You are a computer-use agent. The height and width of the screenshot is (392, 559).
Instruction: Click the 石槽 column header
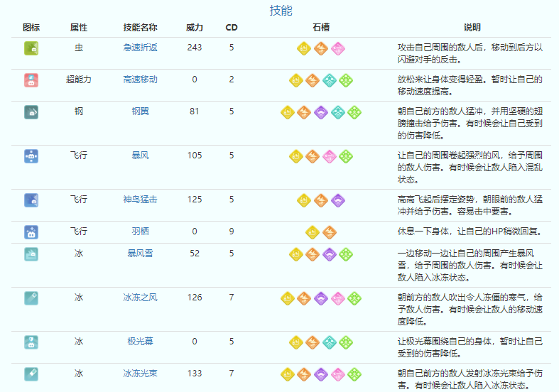coord(321,28)
